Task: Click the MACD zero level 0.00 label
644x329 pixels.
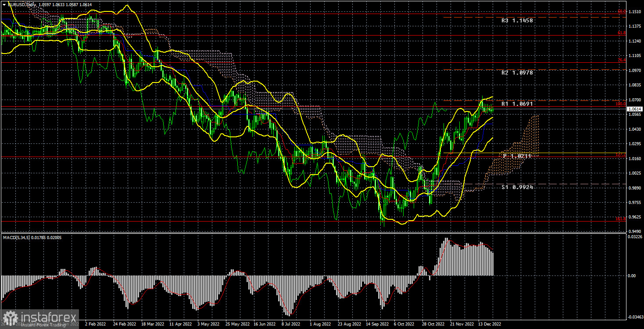Action: tap(632, 275)
